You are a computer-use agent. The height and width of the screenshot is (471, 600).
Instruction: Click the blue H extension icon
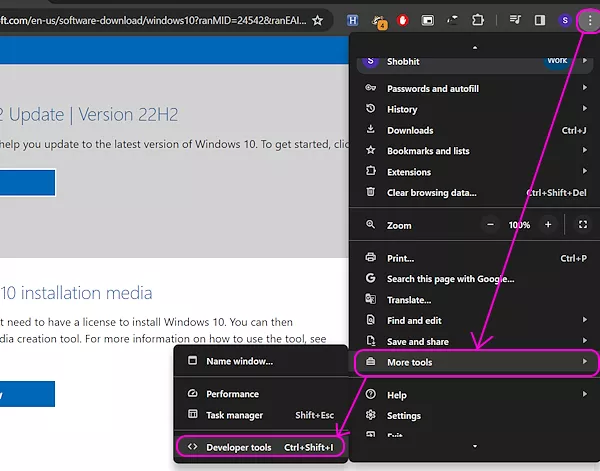click(353, 20)
